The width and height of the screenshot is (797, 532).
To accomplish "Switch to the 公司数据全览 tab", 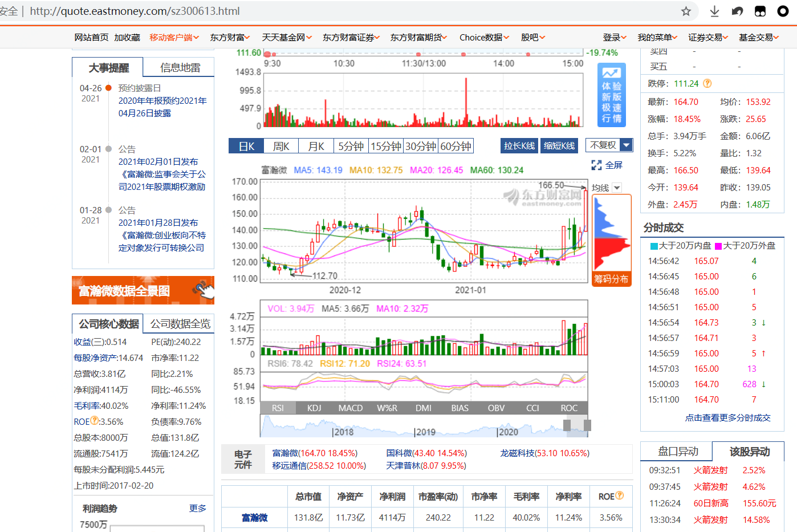I will 180,324.
